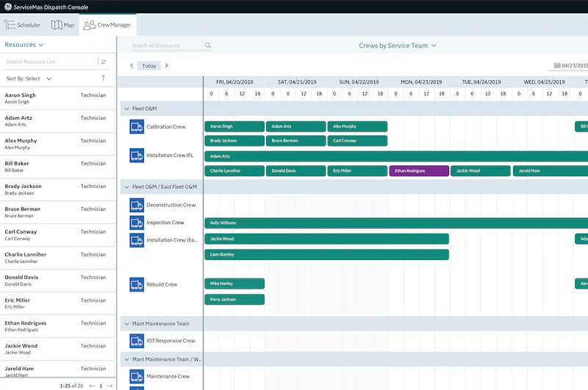Collapse the Fleet O&M group
Screen dimensions: 588x390
point(126,109)
